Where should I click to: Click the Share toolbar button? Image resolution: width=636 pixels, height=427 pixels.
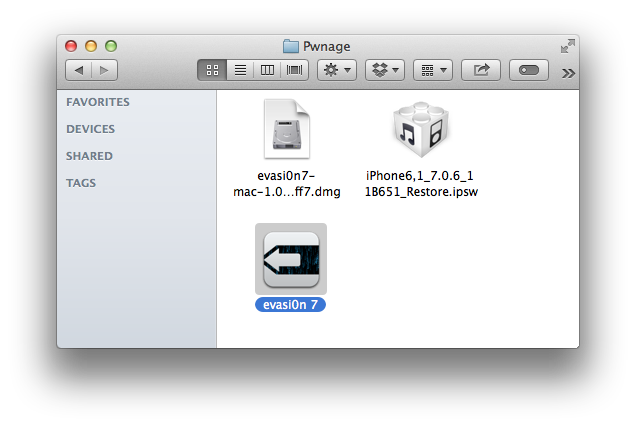pyautogui.click(x=481, y=70)
